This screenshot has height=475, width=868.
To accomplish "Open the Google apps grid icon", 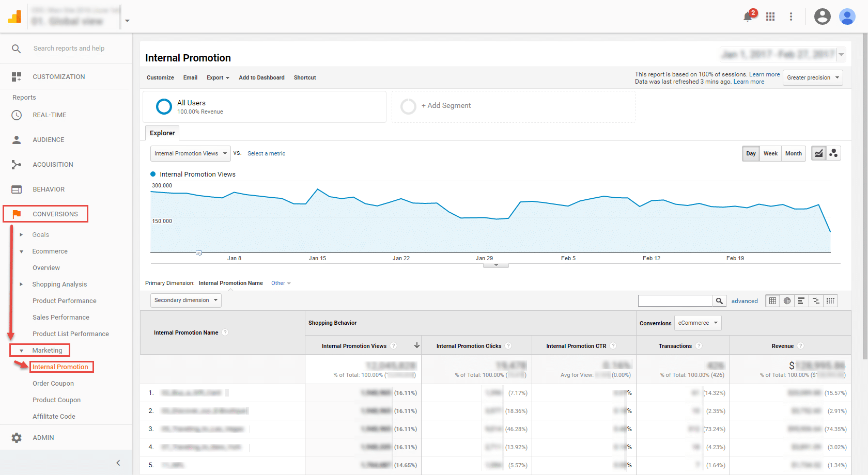I will coord(770,17).
